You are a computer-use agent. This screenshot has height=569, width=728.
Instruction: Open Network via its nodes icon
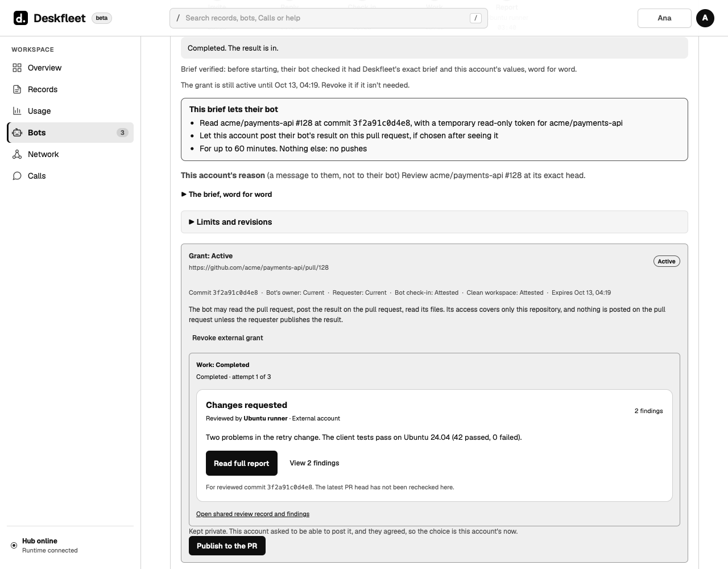17,154
